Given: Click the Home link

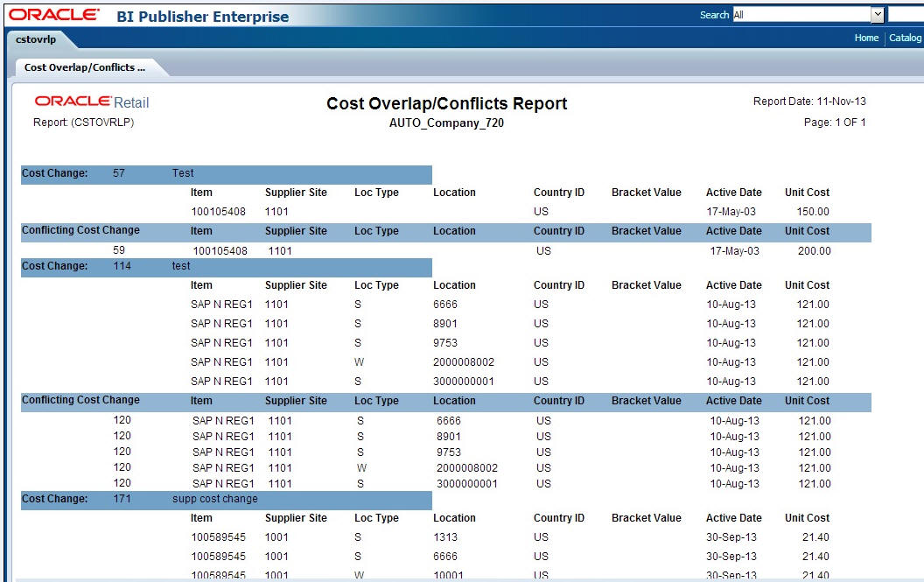Looking at the screenshot, I should (866, 38).
